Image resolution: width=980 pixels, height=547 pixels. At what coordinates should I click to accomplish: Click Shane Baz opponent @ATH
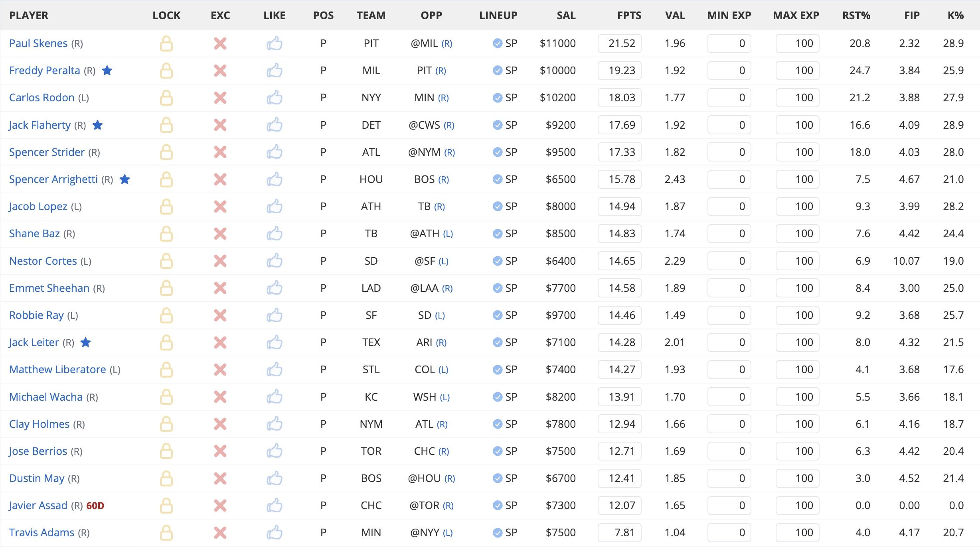pyautogui.click(x=425, y=234)
